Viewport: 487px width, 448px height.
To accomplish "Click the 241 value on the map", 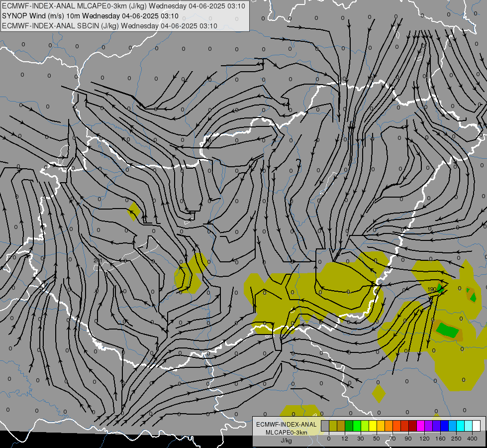I will [98, 260].
